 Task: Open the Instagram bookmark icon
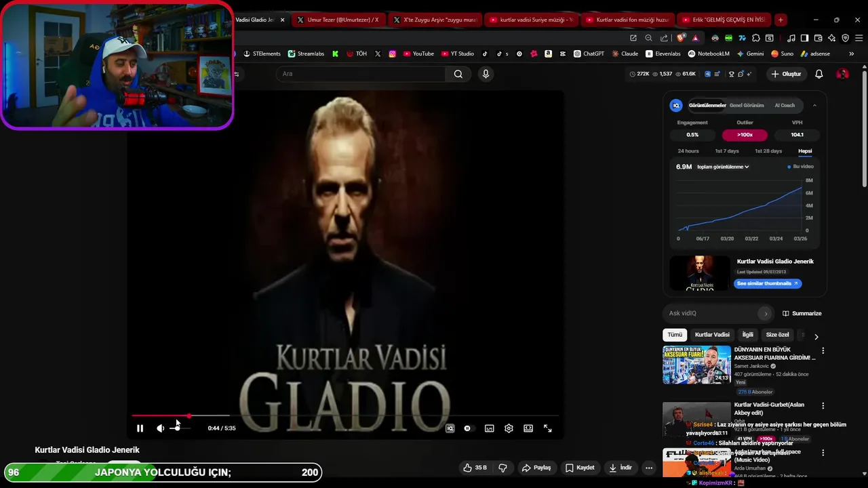[x=392, y=54]
